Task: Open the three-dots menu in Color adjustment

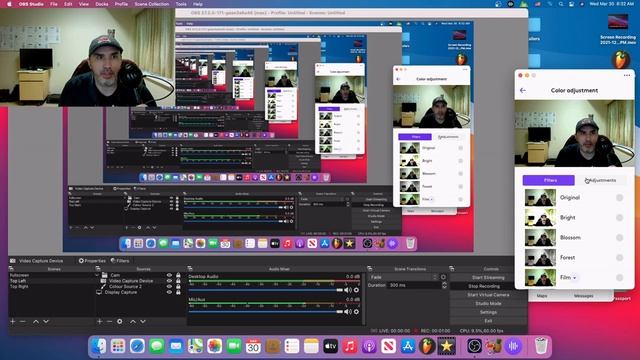Action: click(x=627, y=76)
